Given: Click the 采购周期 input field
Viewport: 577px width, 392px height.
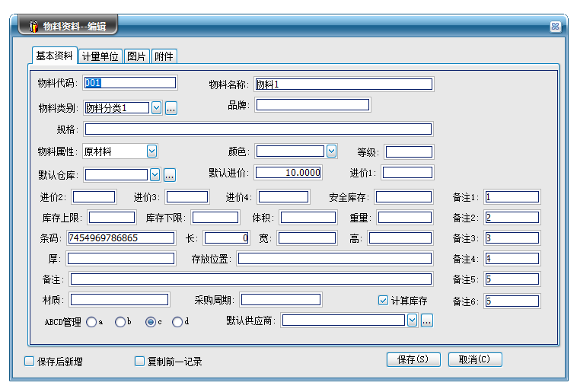Looking at the screenshot, I should [281, 300].
